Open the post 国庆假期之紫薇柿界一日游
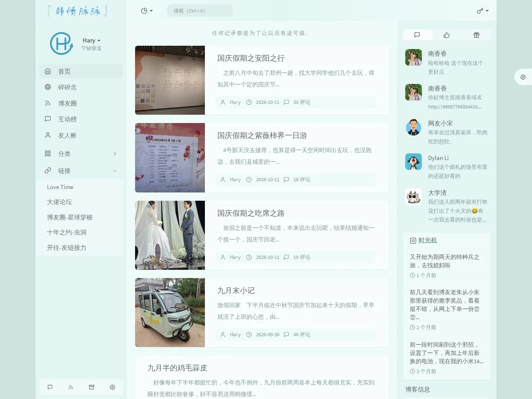Image resolution: width=532 pixels, height=399 pixels. tap(262, 135)
